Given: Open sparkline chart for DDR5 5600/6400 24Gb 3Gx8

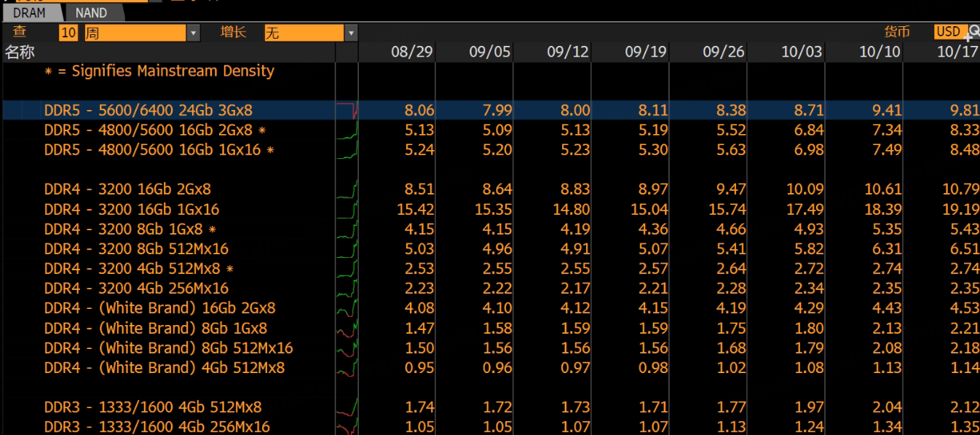Looking at the screenshot, I should pos(347,111).
